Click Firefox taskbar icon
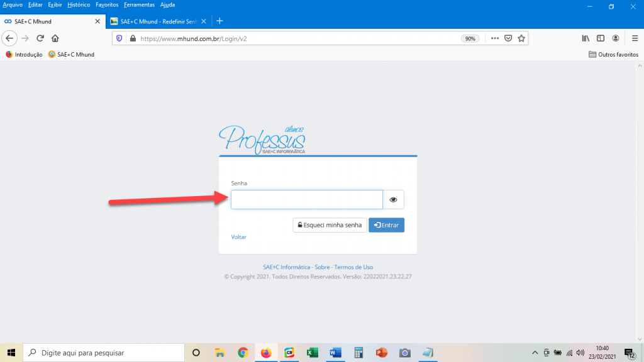The image size is (644, 362). pos(266,353)
